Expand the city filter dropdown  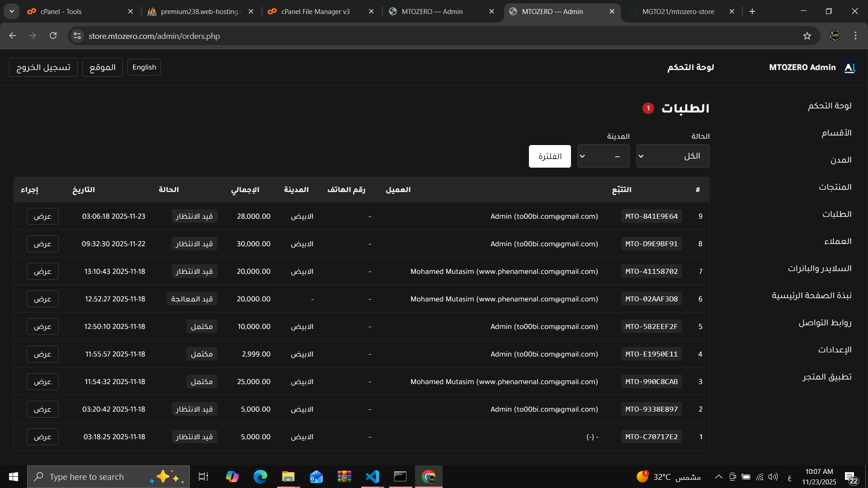(603, 156)
